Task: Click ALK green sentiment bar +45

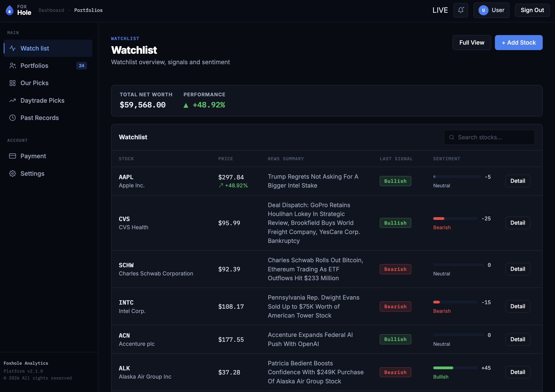Action: (456, 368)
